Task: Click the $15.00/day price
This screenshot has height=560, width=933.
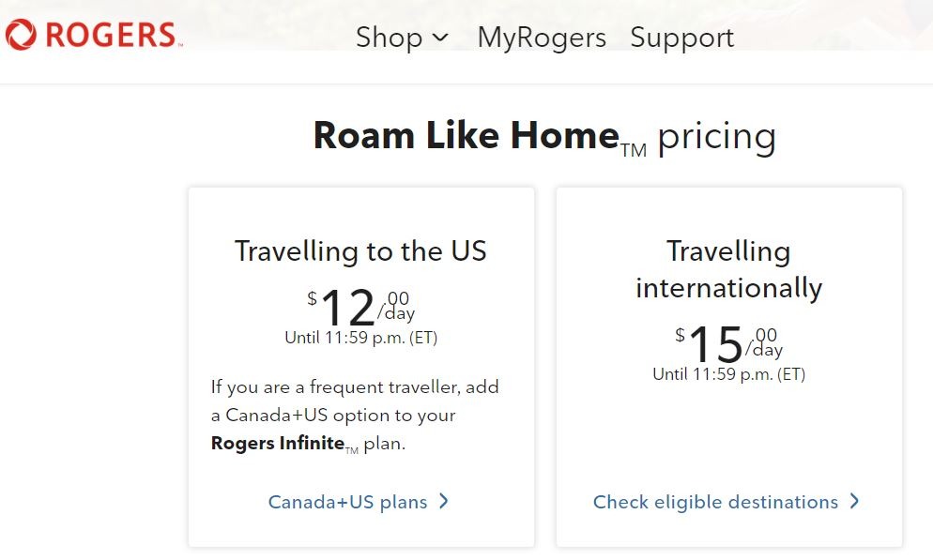Action: tap(728, 343)
